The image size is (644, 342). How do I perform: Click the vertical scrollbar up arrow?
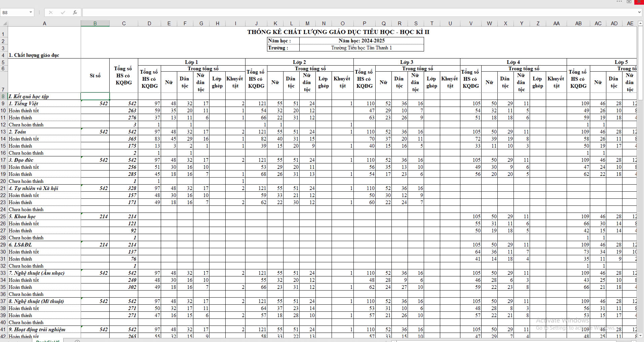tap(640, 23)
